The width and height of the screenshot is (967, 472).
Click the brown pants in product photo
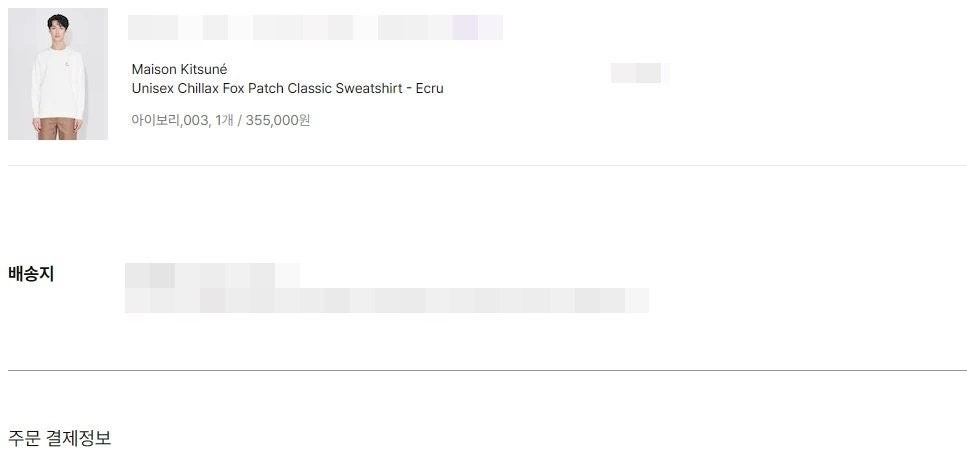(58, 128)
